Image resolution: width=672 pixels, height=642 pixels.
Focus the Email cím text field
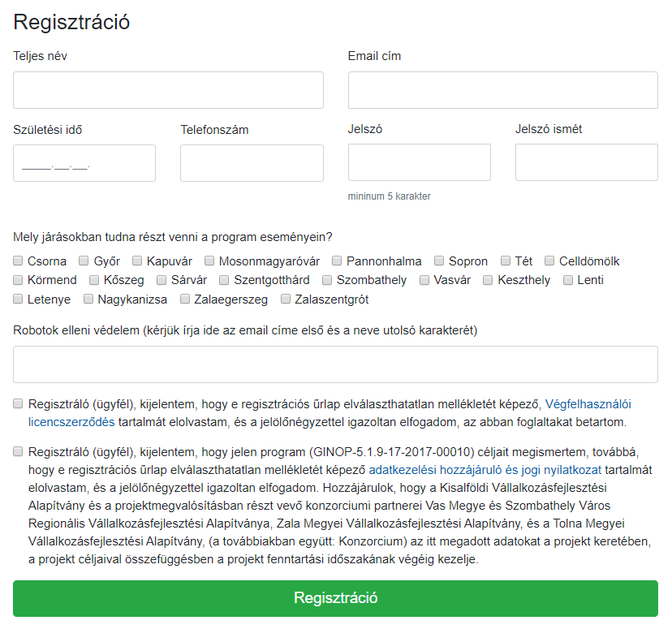tap(502, 90)
